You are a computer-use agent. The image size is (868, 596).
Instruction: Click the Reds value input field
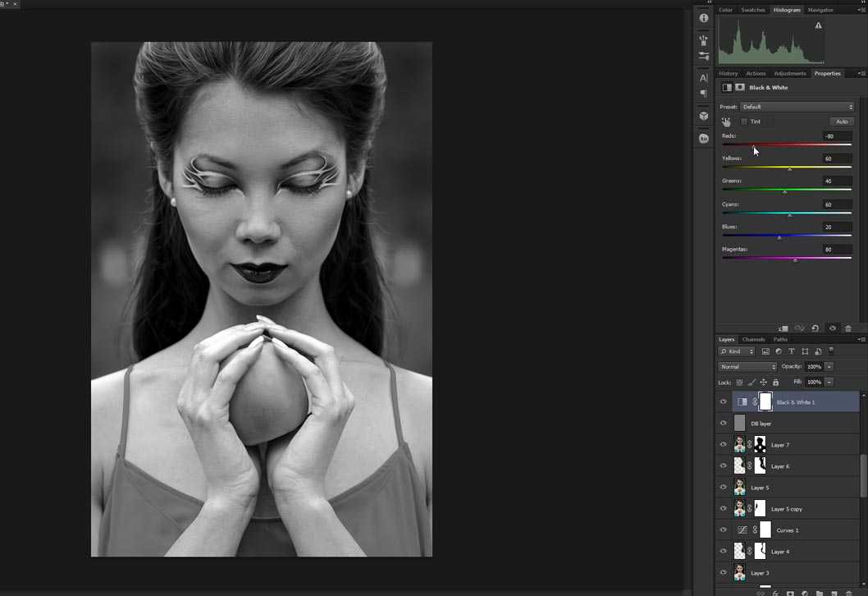point(837,136)
